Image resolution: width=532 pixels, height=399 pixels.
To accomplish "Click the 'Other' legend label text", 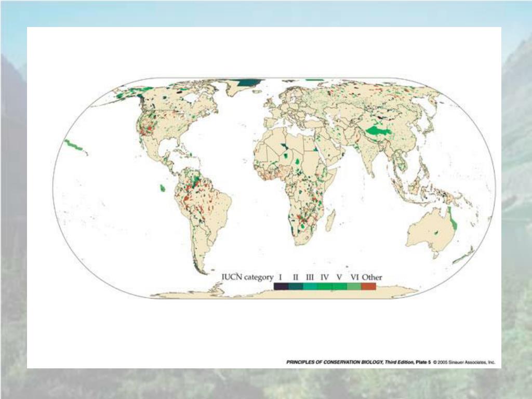I will click(x=372, y=277).
